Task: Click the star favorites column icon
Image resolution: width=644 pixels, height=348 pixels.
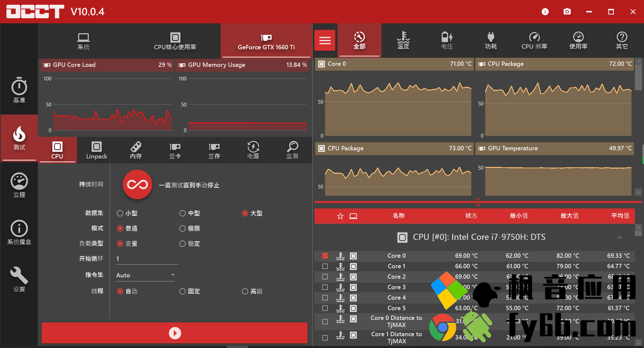Action: pyautogui.click(x=340, y=216)
